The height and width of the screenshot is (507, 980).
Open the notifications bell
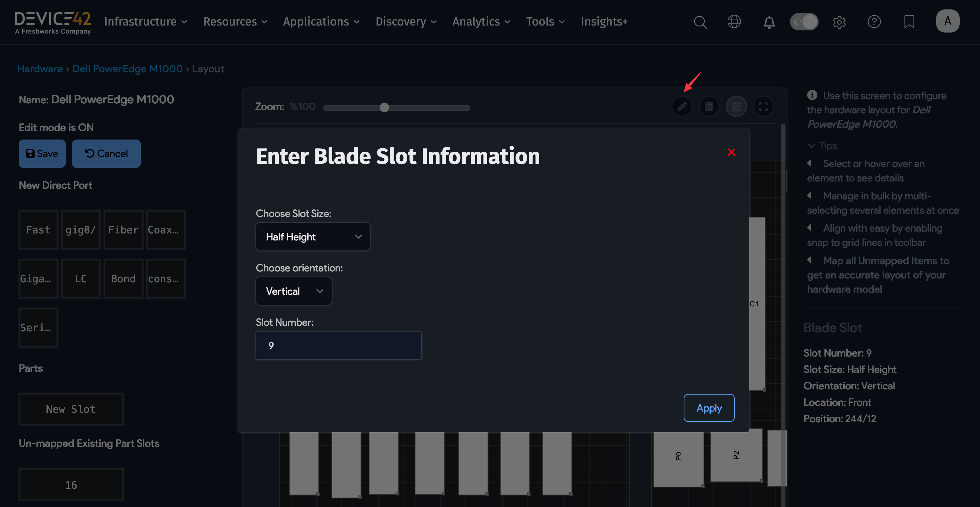[x=769, y=22]
